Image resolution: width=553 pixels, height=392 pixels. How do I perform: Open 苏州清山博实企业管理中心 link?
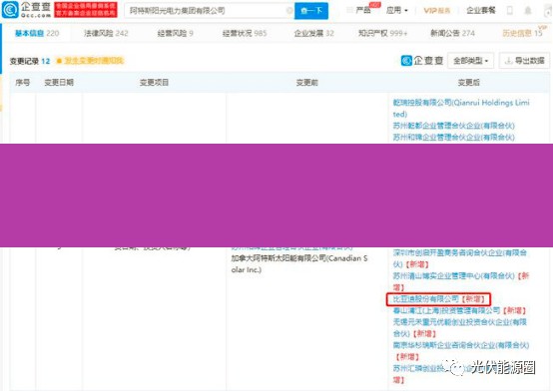(454, 276)
